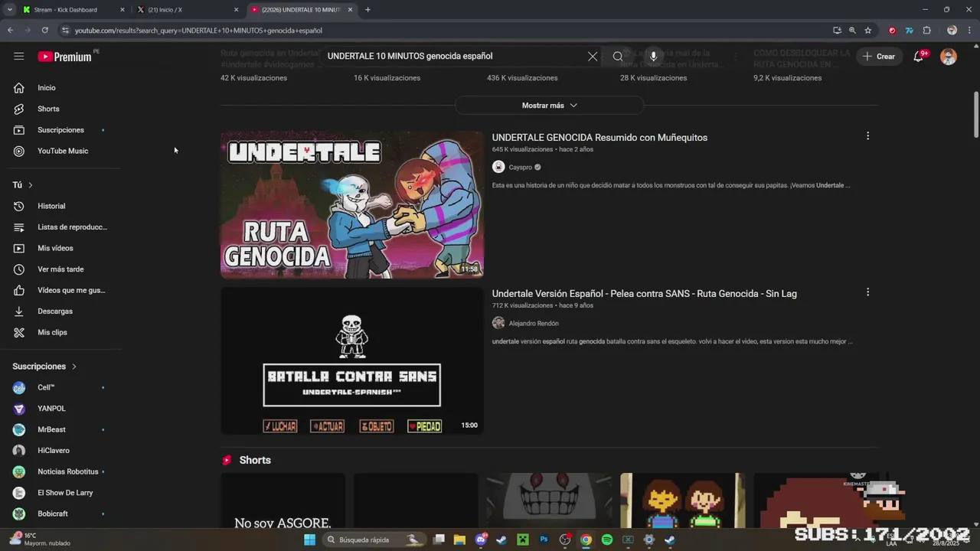Open Spotify from the taskbar
The image size is (980, 551).
pyautogui.click(x=607, y=540)
